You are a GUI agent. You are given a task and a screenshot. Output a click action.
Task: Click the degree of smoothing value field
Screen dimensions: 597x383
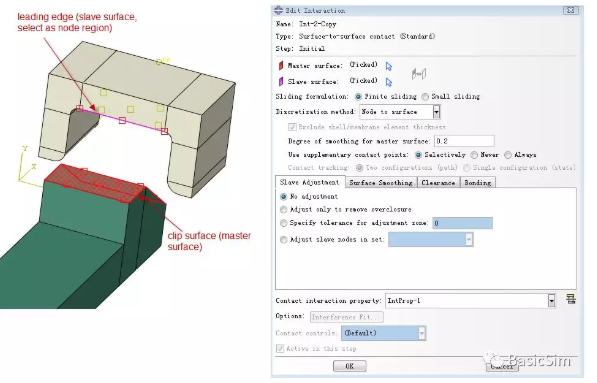pyautogui.click(x=464, y=141)
